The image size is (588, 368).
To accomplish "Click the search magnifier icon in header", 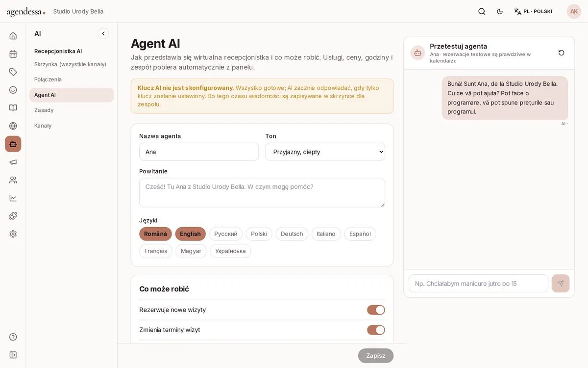I will (x=482, y=11).
